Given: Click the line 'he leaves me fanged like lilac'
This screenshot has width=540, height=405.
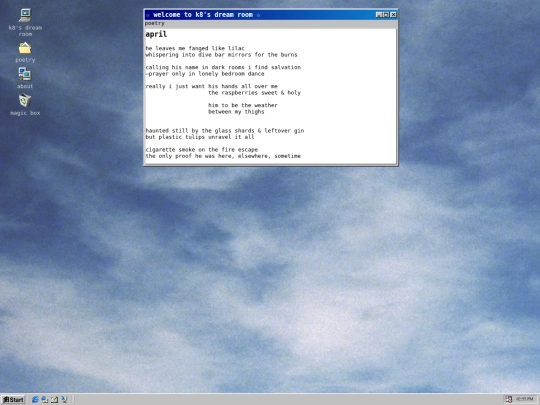Looking at the screenshot, I should (x=195, y=48).
